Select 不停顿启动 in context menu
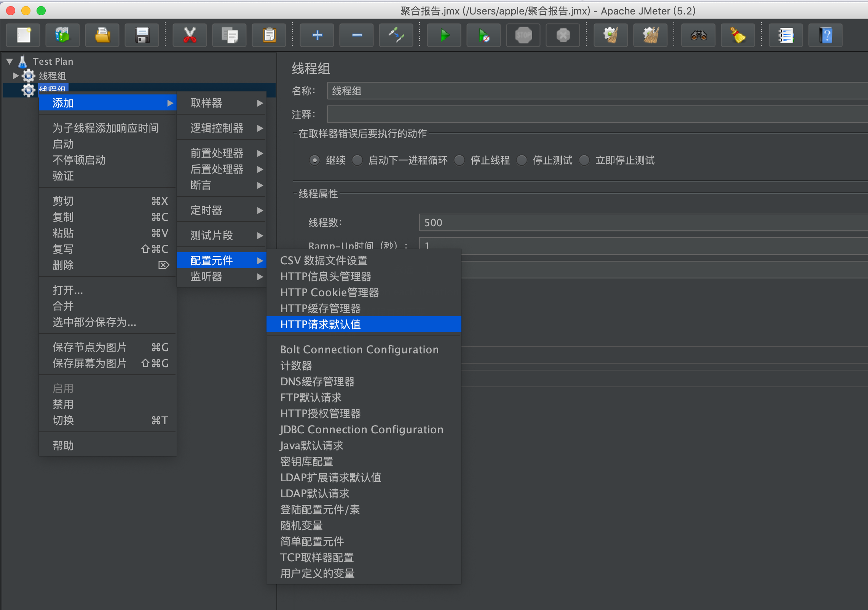The height and width of the screenshot is (610, 868). click(x=107, y=160)
